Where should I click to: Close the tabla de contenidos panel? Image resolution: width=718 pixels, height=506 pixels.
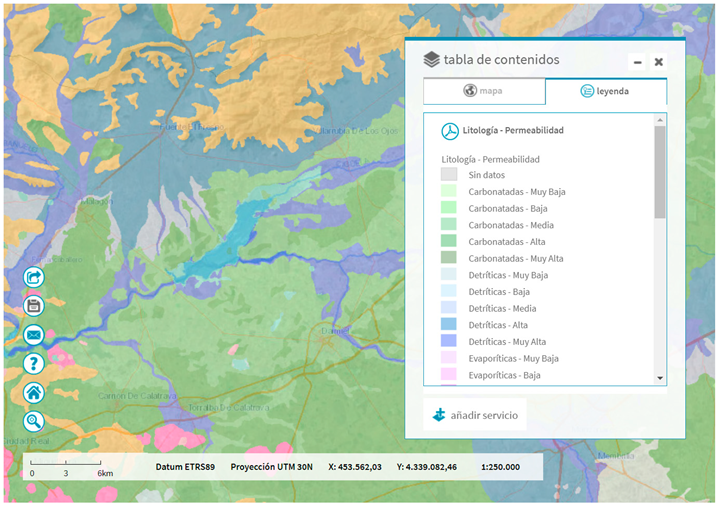tap(658, 62)
